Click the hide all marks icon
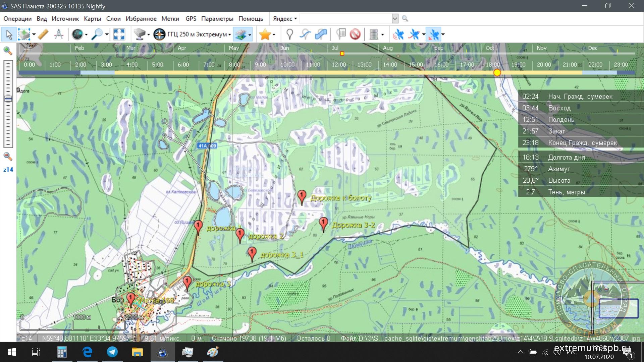644x362 pixels. click(355, 34)
